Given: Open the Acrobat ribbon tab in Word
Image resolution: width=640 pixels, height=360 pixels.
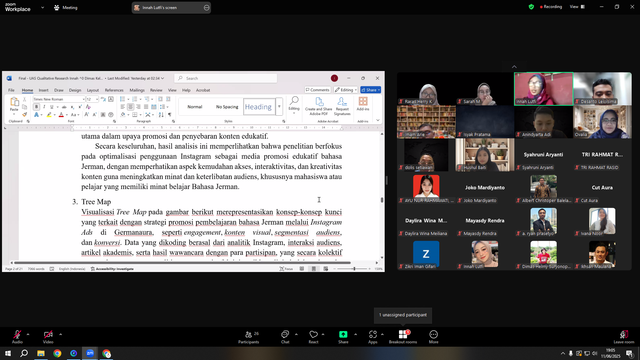Looking at the screenshot, I should tap(203, 90).
